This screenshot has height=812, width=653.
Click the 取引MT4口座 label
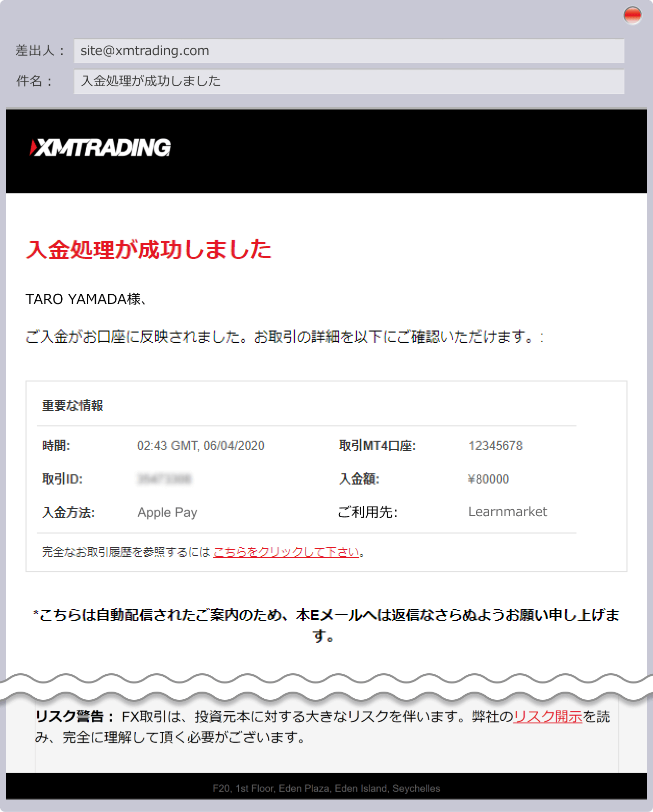[x=377, y=445]
